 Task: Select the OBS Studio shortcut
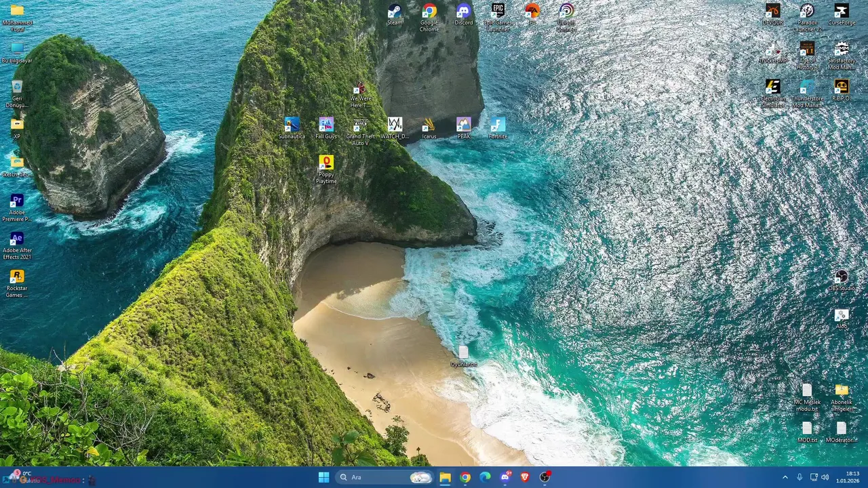click(x=842, y=281)
